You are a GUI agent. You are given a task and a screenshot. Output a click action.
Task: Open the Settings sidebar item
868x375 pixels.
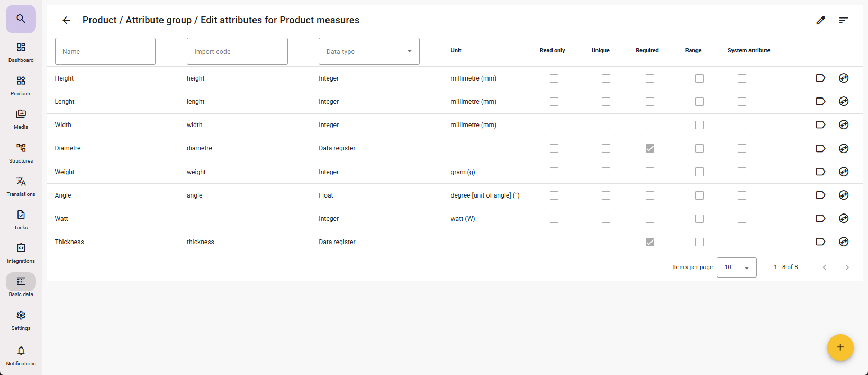[21, 320]
